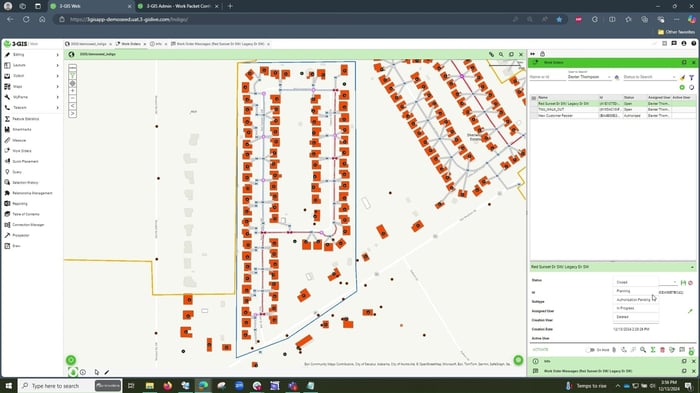The width and height of the screenshot is (700, 393).
Task: Click the save icon beside Status field
Action: pyautogui.click(x=683, y=283)
